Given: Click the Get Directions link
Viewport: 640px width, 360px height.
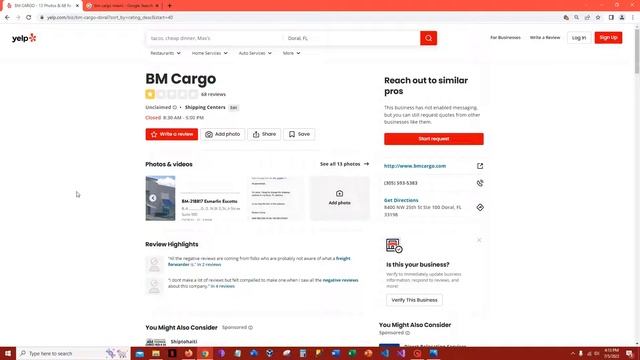Looking at the screenshot, I should pyautogui.click(x=401, y=200).
